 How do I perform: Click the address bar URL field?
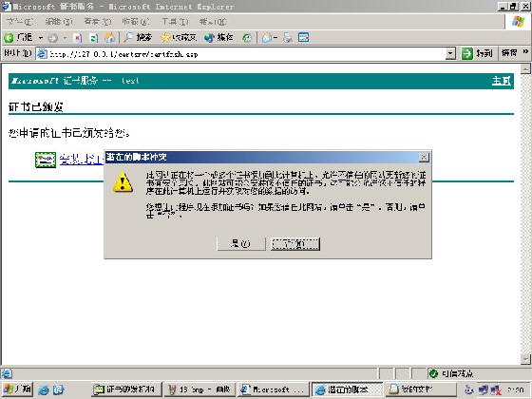(x=246, y=54)
